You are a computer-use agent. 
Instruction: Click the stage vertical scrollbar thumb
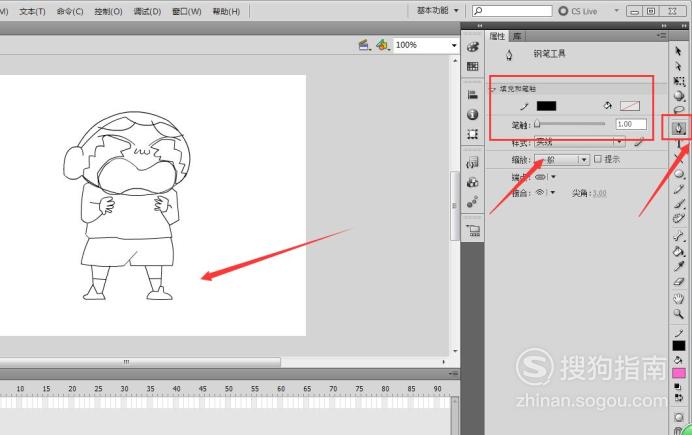pos(454,206)
